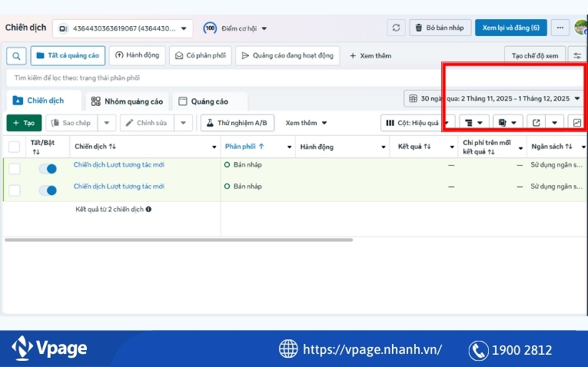This screenshot has width=588, height=367.
Task: Open the reports icon dropdown
Action: tap(507, 123)
